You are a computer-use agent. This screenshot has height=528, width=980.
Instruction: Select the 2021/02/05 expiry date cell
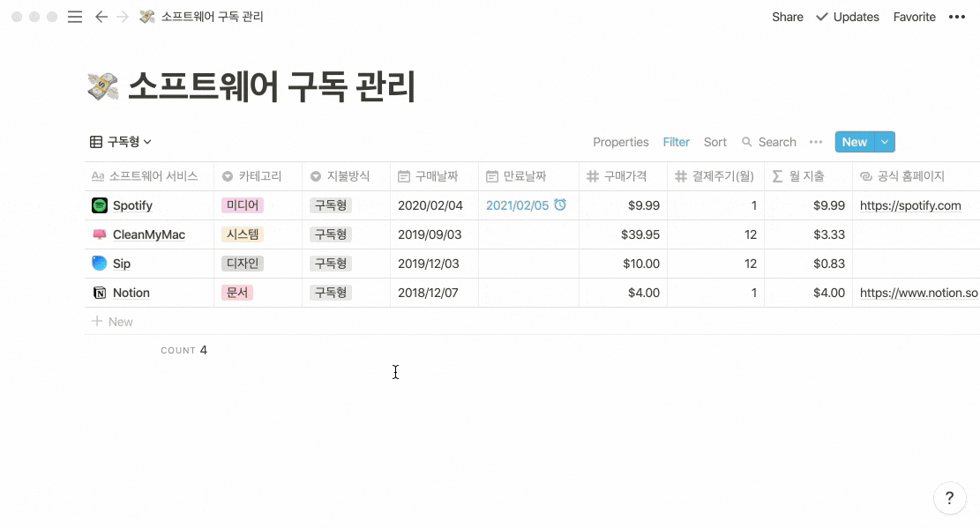coord(528,205)
